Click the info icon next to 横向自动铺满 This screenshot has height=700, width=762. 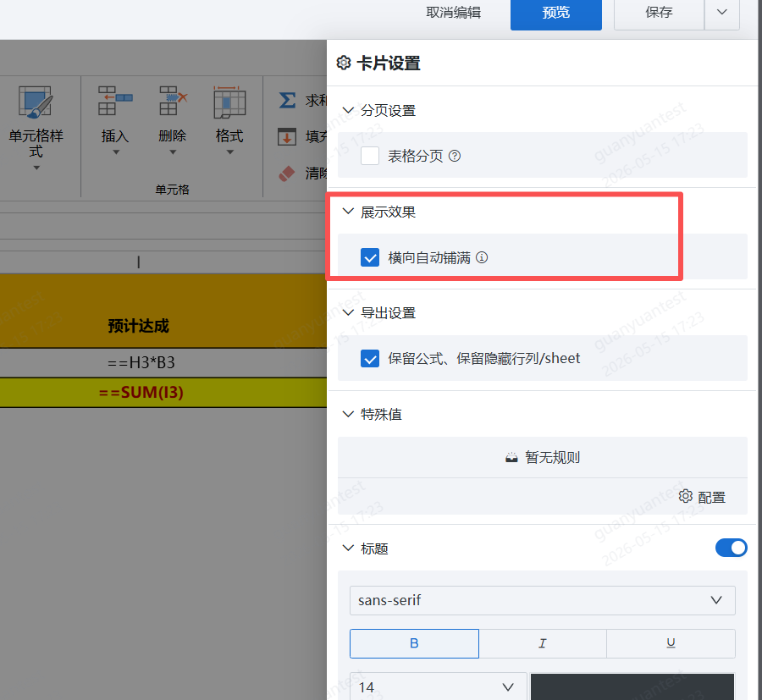tap(482, 257)
